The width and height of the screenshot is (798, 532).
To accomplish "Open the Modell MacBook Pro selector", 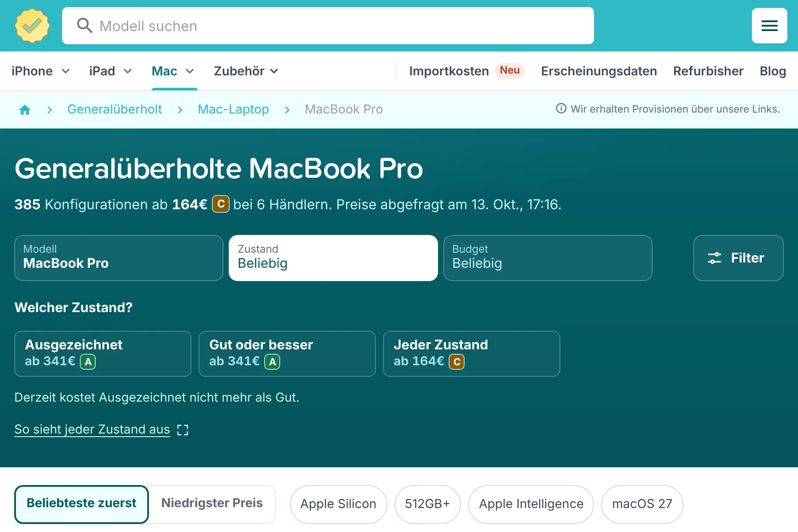I will click(119, 258).
